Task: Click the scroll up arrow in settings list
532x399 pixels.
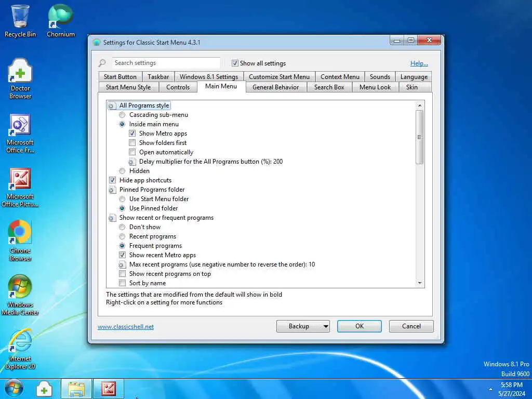Action: tap(420, 105)
